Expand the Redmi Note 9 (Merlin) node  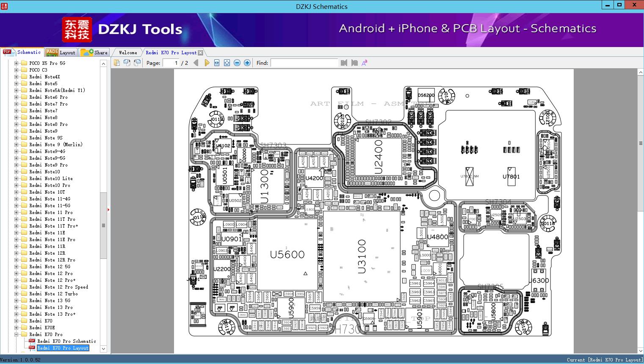click(17, 144)
